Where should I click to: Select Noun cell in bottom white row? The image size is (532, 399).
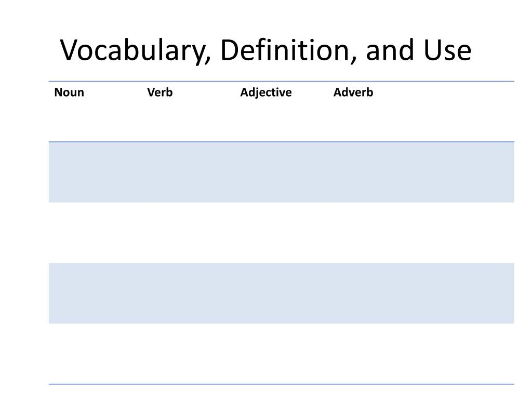96,354
